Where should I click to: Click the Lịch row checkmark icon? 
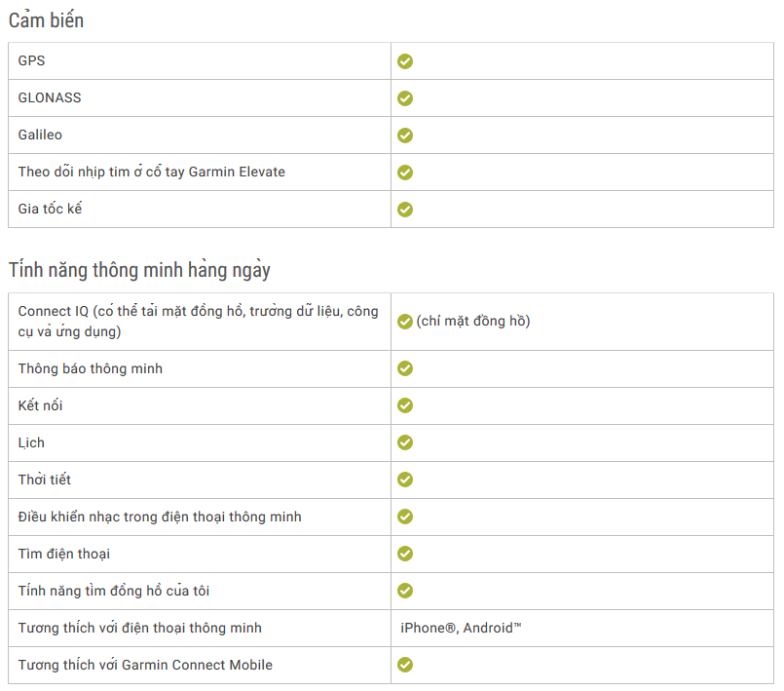point(405,442)
